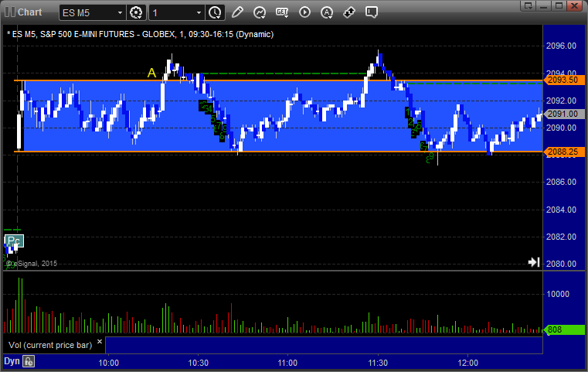Jump to latest bar arrow icon
The image size is (588, 372).
[x=534, y=262]
